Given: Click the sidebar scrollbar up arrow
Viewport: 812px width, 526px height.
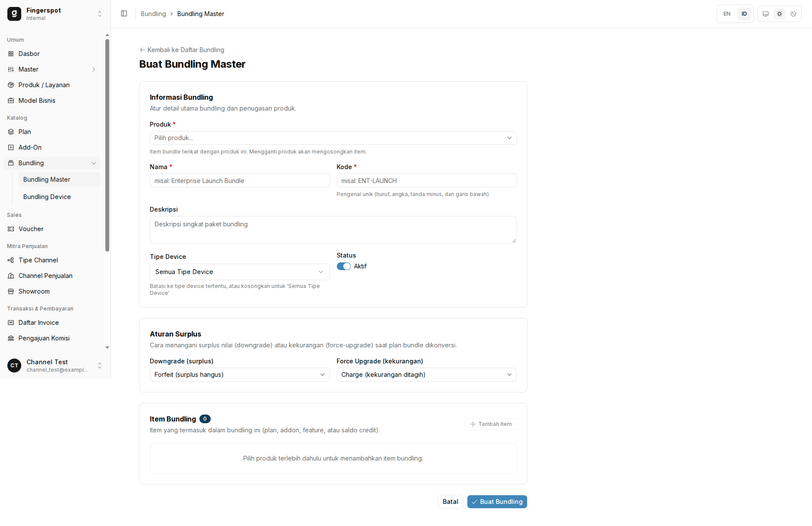Looking at the screenshot, I should pyautogui.click(x=107, y=35).
